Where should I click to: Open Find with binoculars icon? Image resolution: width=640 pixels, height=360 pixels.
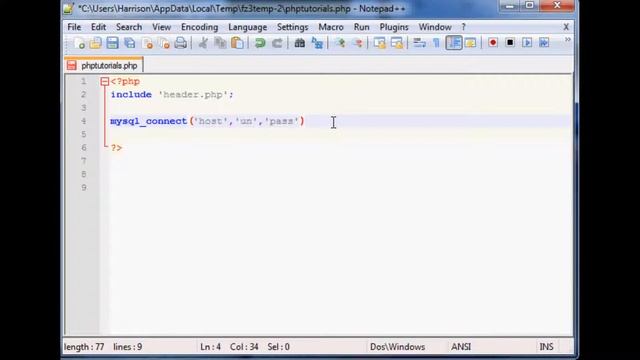(300, 43)
